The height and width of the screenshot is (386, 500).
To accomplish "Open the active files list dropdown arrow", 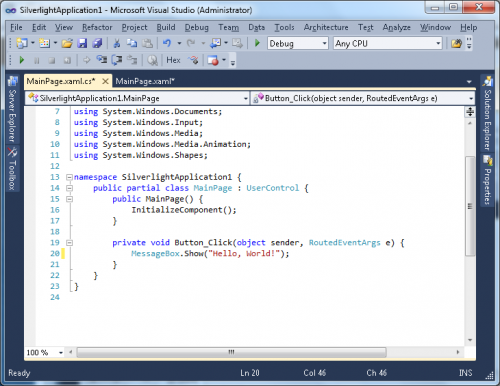I will click(469, 82).
